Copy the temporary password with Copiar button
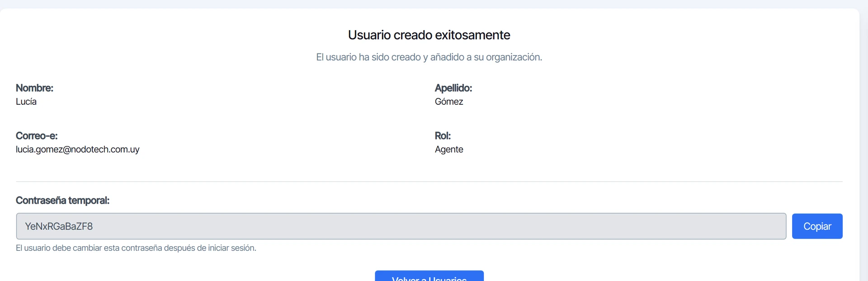The height and width of the screenshot is (281, 868). [817, 226]
